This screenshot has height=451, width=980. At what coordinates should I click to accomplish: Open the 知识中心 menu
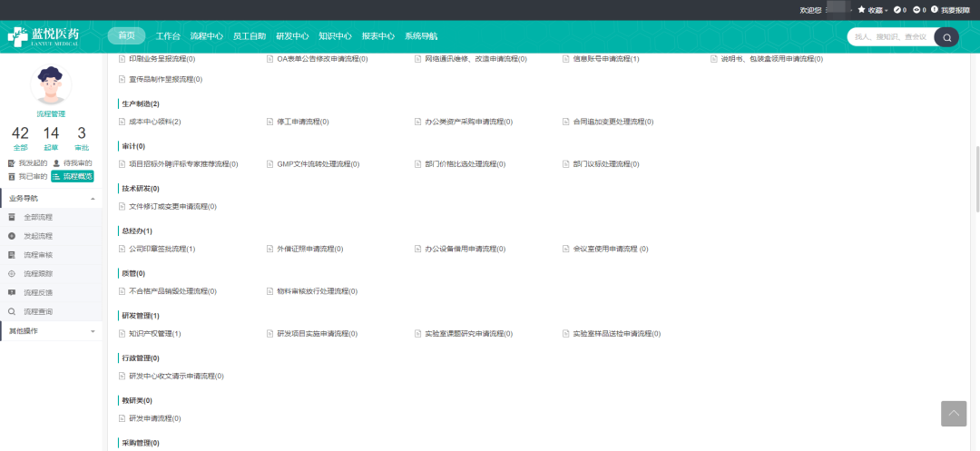pyautogui.click(x=335, y=36)
